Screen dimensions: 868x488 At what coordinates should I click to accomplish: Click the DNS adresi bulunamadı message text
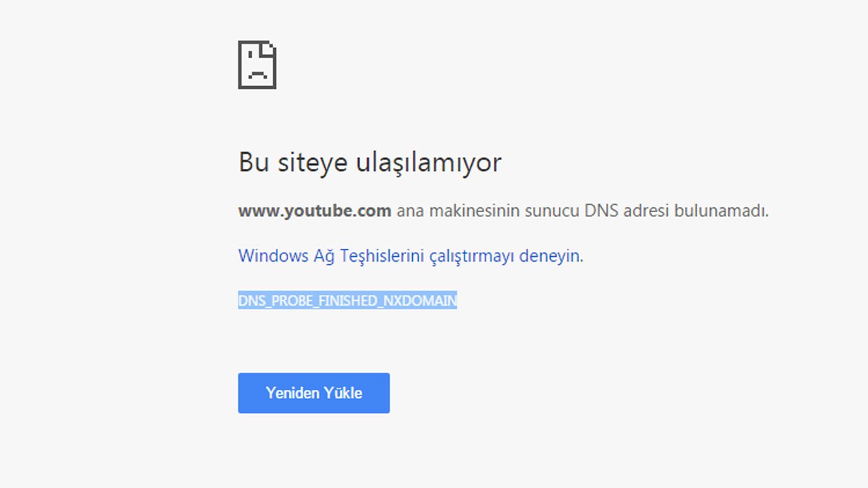click(x=580, y=211)
